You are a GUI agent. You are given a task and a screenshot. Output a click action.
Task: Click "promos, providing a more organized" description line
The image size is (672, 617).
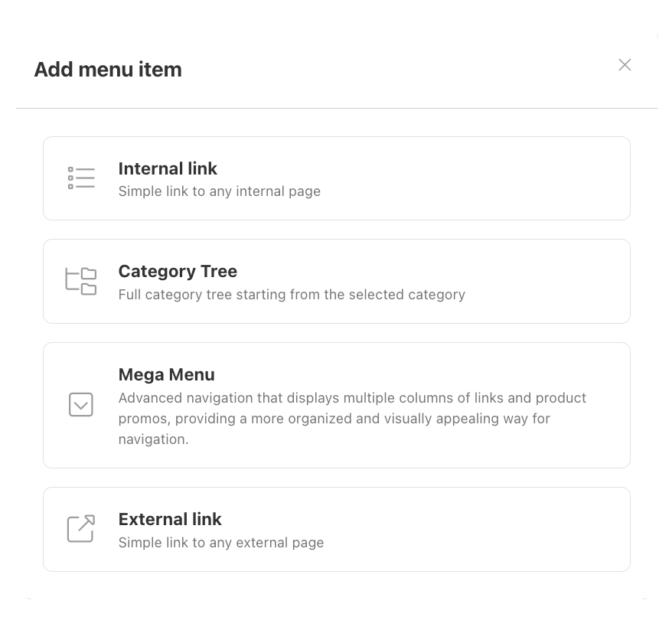pos(334,419)
